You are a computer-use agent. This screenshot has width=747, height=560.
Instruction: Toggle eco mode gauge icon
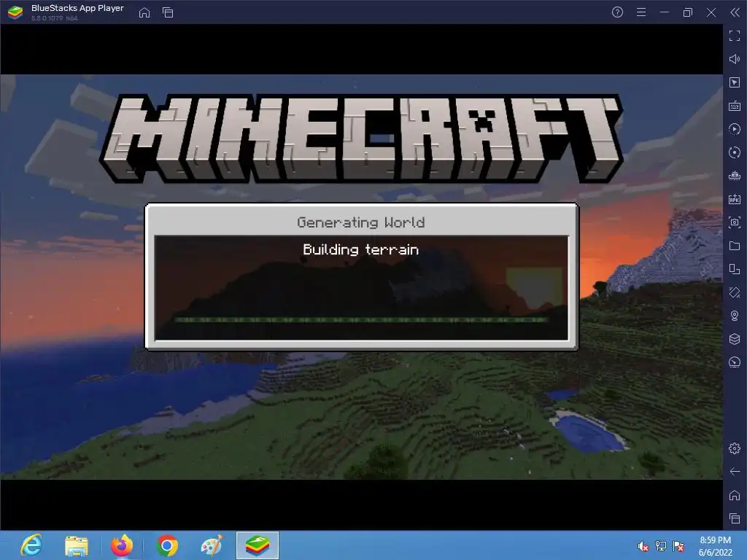coord(735,362)
